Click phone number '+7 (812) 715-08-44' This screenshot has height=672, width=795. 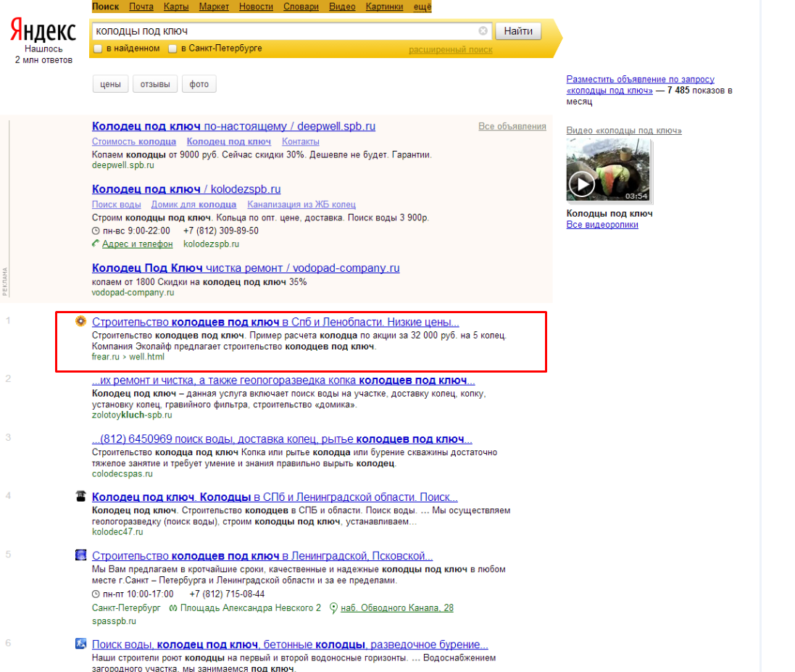point(227,594)
